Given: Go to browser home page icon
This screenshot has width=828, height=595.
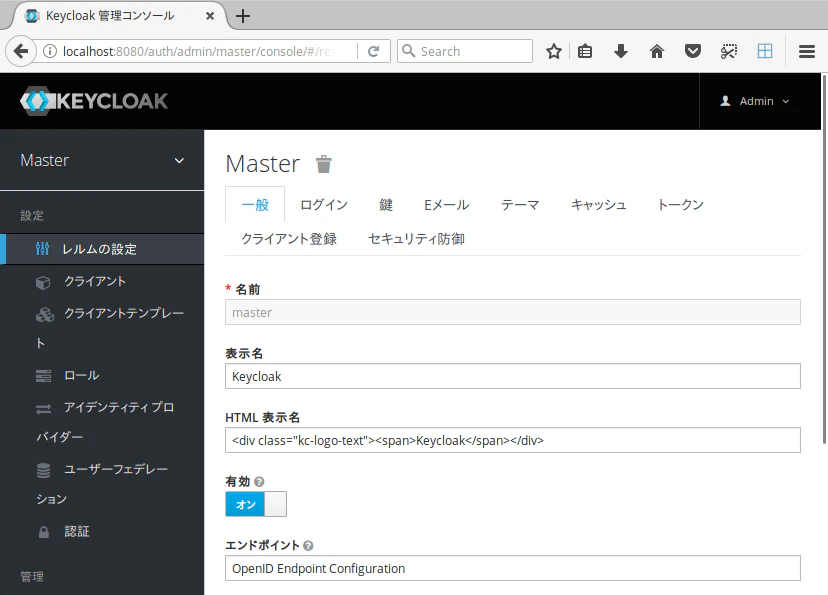Looking at the screenshot, I should [657, 51].
